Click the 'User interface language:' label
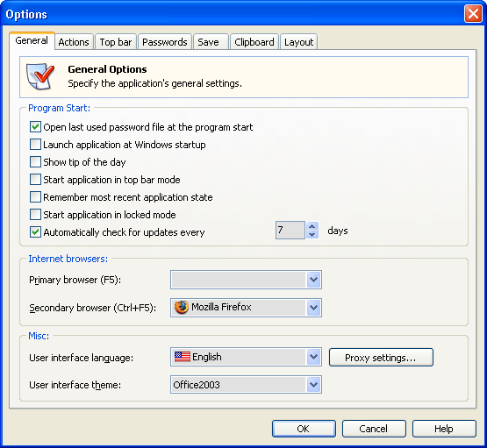The height and width of the screenshot is (448, 487). [81, 358]
